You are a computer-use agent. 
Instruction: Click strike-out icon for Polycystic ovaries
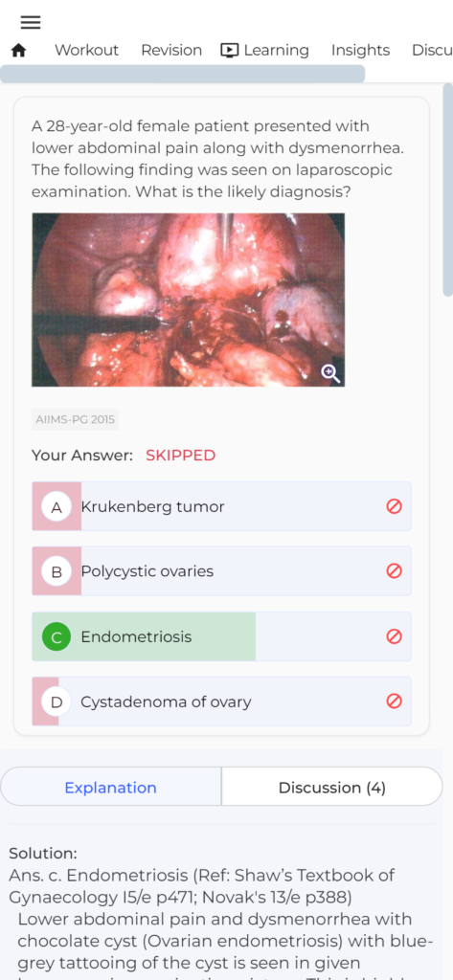tap(395, 571)
